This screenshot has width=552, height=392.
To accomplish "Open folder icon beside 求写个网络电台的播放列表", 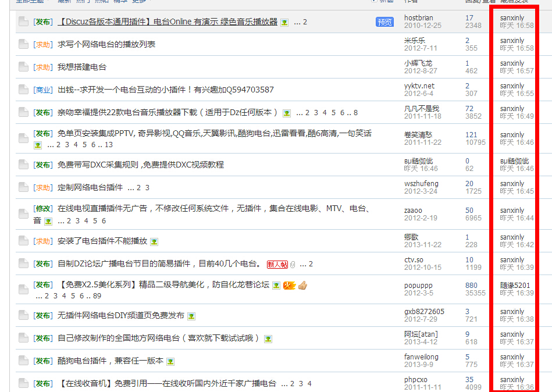I will (x=23, y=44).
